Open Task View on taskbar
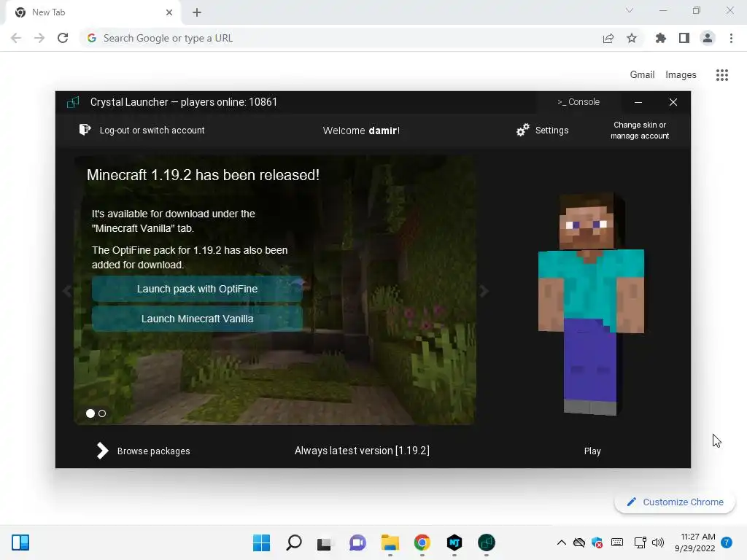747x560 pixels. 325,542
